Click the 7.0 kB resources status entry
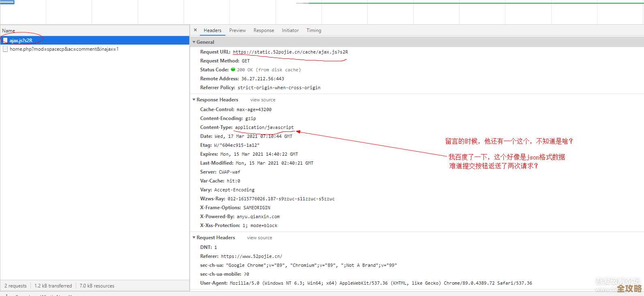This screenshot has height=296, width=644. pos(97,286)
